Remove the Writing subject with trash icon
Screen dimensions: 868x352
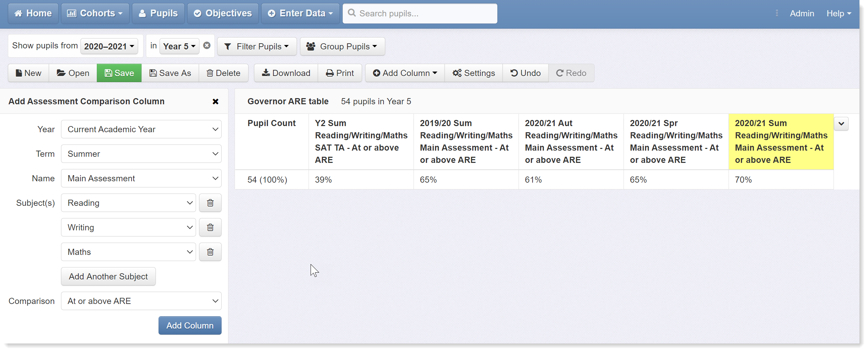(210, 227)
